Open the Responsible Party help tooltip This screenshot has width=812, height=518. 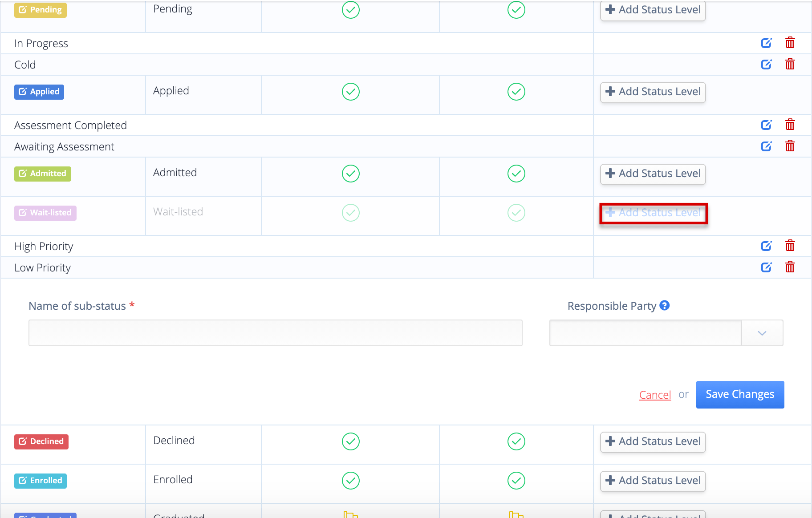(665, 305)
